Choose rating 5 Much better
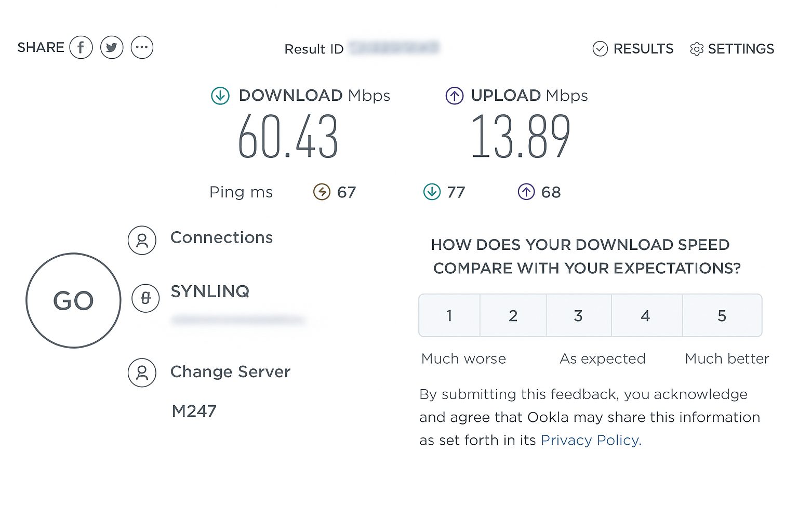Image resolution: width=798 pixels, height=532 pixels. pyautogui.click(x=722, y=315)
